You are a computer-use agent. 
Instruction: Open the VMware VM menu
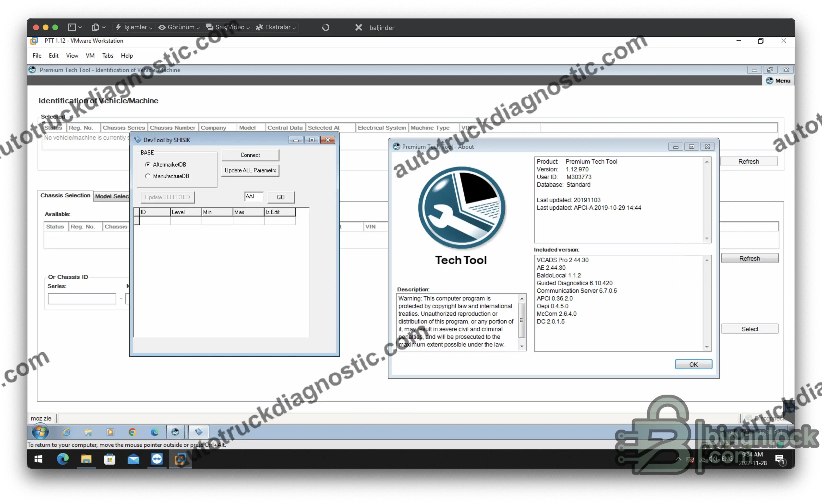pyautogui.click(x=90, y=55)
